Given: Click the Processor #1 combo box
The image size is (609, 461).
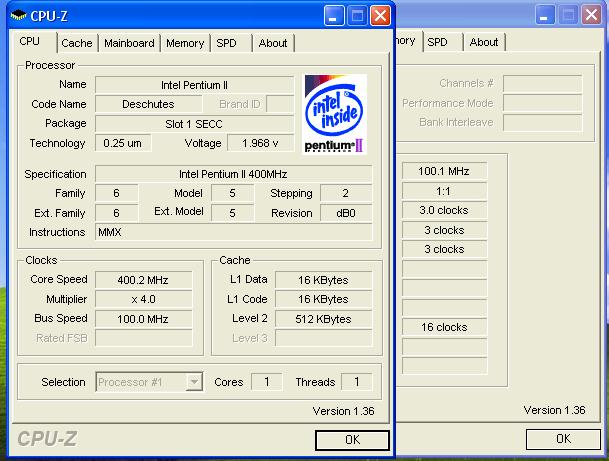Looking at the screenshot, I should (149, 382).
